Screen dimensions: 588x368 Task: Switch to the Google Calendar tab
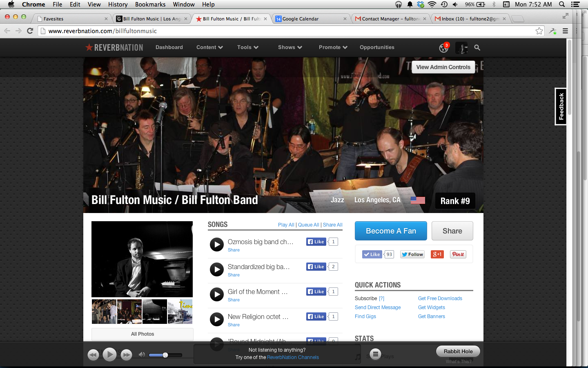[x=311, y=19]
